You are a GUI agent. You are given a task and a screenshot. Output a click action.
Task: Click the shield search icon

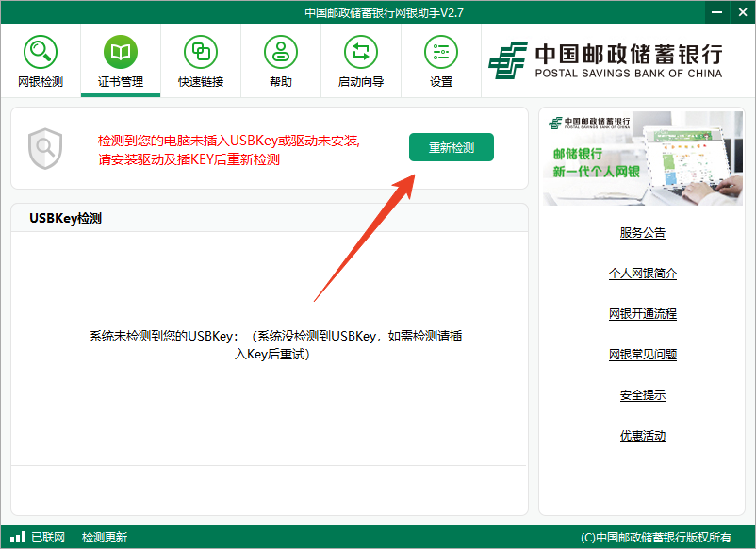(45, 148)
